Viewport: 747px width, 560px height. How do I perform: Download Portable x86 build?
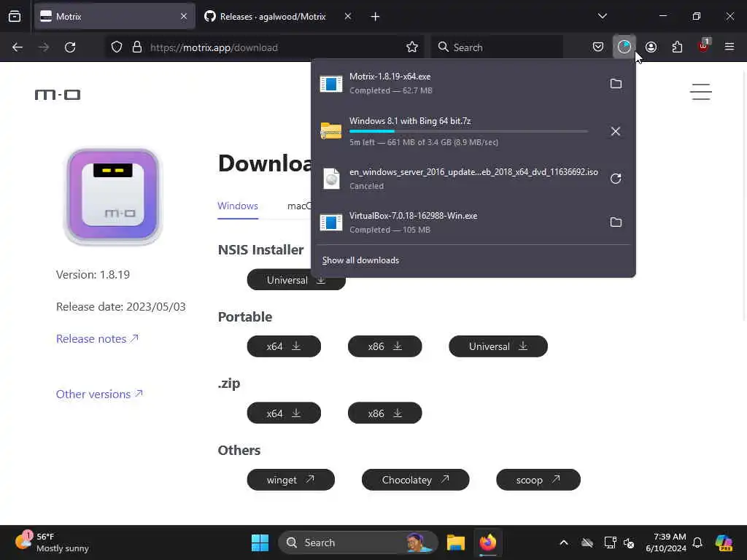(x=385, y=346)
